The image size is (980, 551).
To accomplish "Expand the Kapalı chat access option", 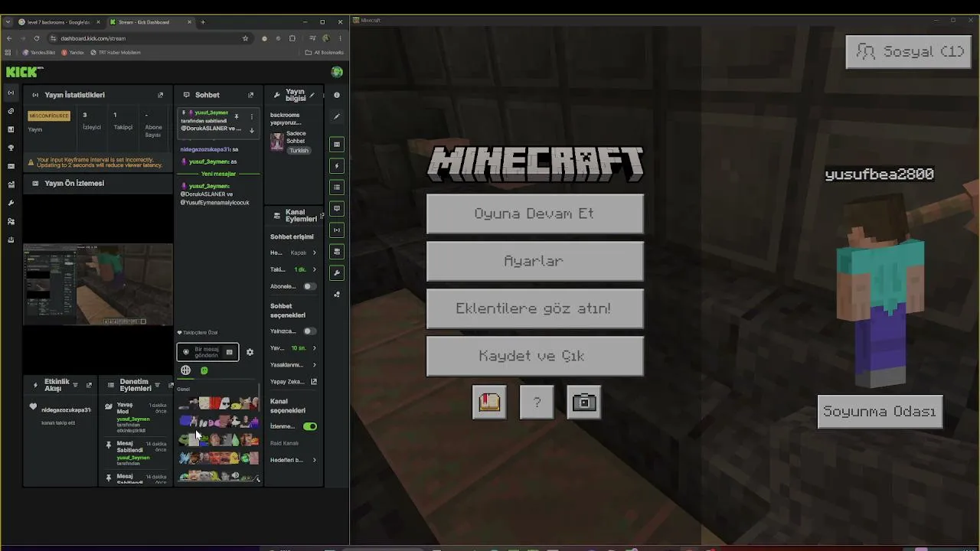I will [x=314, y=253].
